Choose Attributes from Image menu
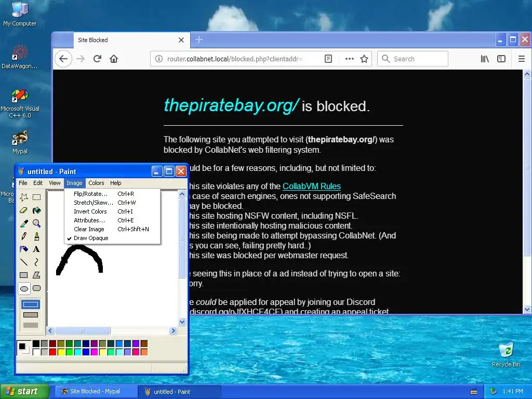 (112, 220)
